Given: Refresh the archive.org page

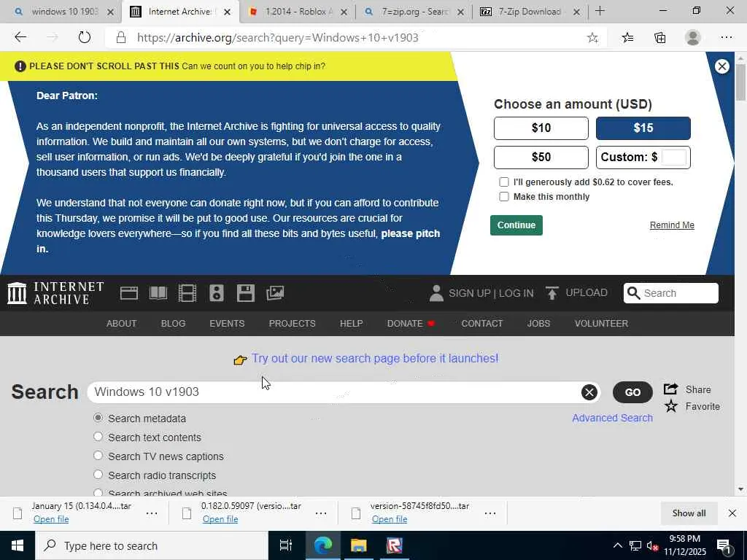Looking at the screenshot, I should pyautogui.click(x=85, y=37).
